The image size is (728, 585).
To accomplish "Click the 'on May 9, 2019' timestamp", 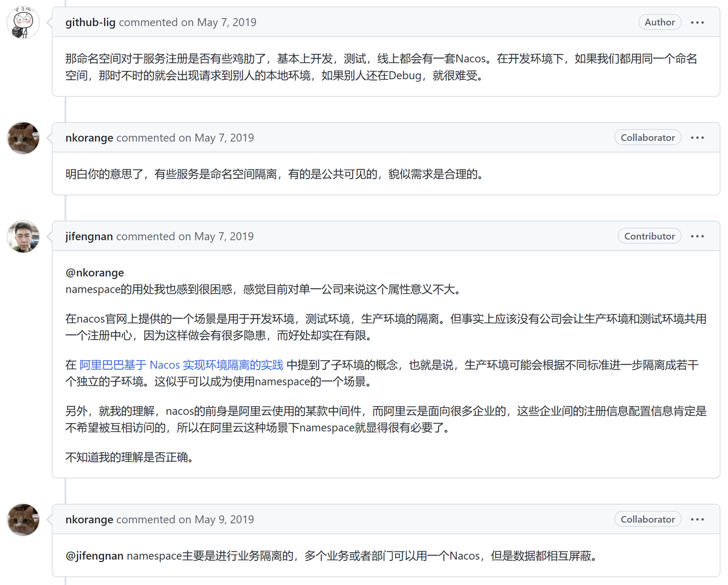I will pos(216,519).
